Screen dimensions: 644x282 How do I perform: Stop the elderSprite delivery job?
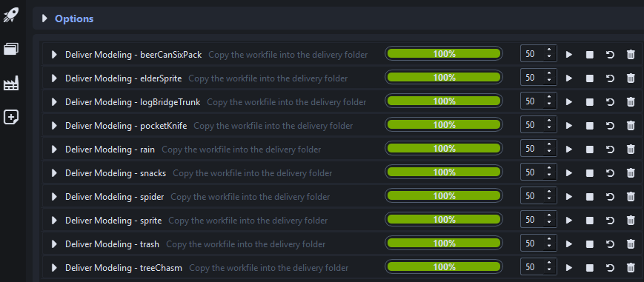[590, 78]
